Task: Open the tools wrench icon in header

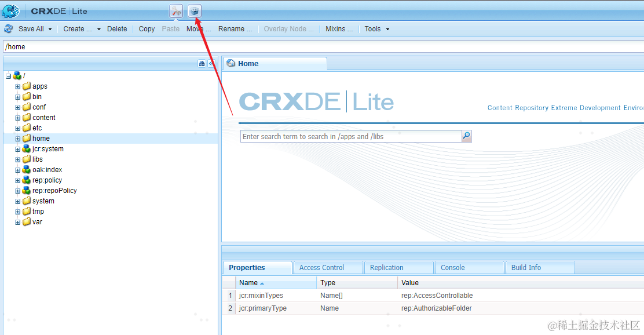Action: [x=176, y=11]
